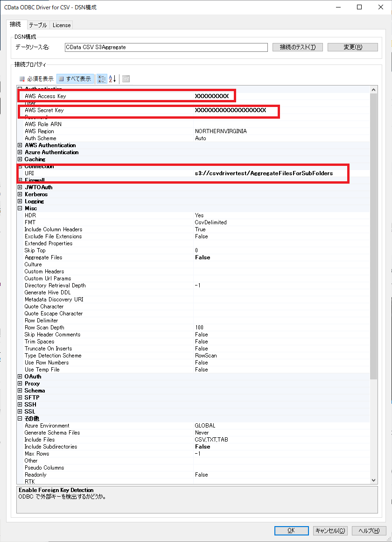Screen dimensions: 392x542
Task: Click the 変更(R) button
Action: (353, 47)
